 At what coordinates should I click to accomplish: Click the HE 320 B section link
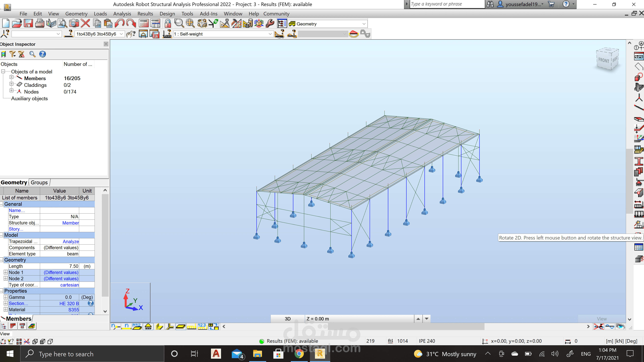[69, 304]
